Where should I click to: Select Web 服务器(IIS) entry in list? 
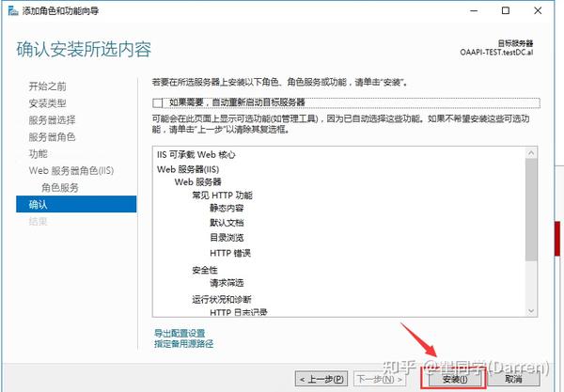188,169
